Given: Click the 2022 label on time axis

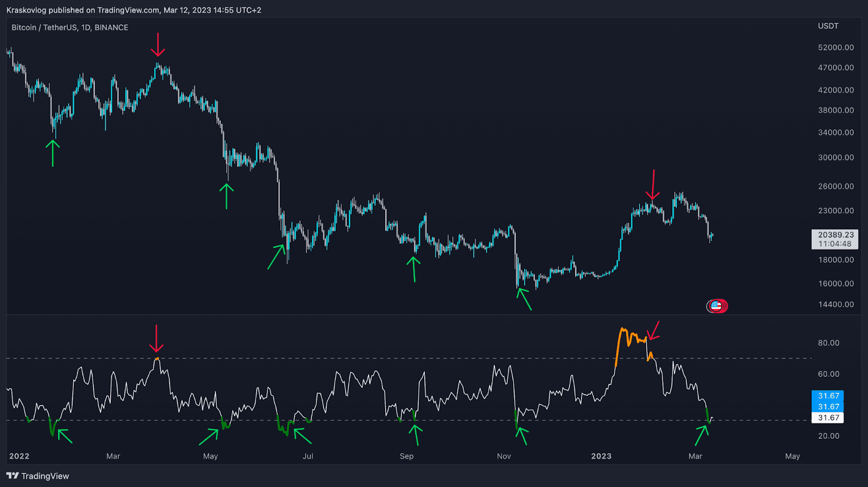Looking at the screenshot, I should tap(19, 456).
